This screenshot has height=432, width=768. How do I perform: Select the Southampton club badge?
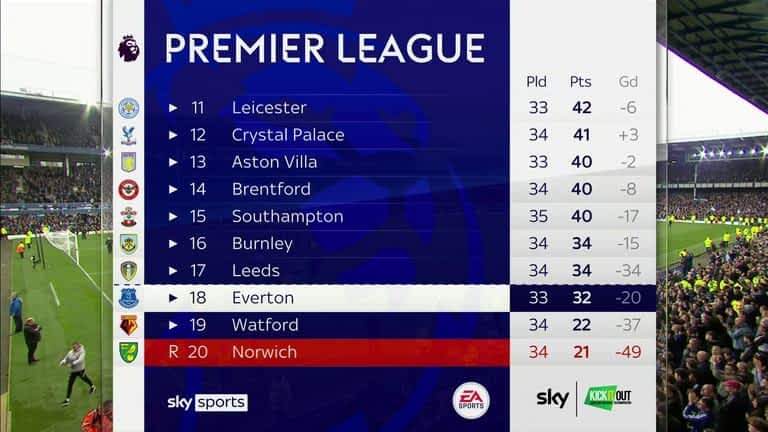[128, 216]
